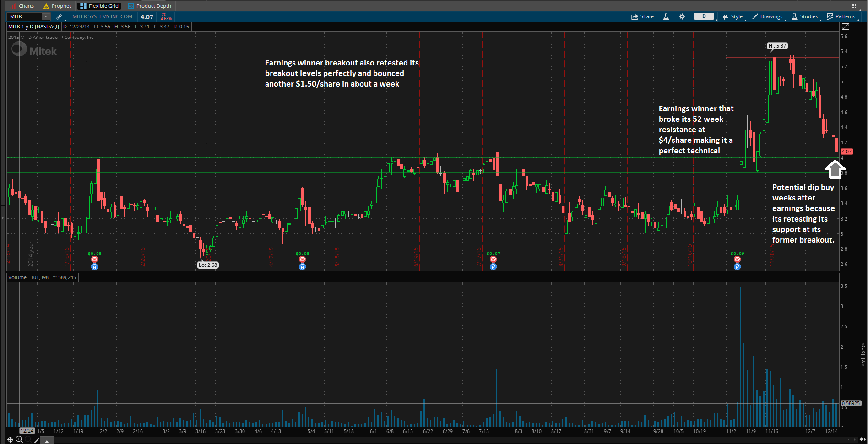Click the 5.4 price axis label
This screenshot has width=868, height=444.
point(844,51)
